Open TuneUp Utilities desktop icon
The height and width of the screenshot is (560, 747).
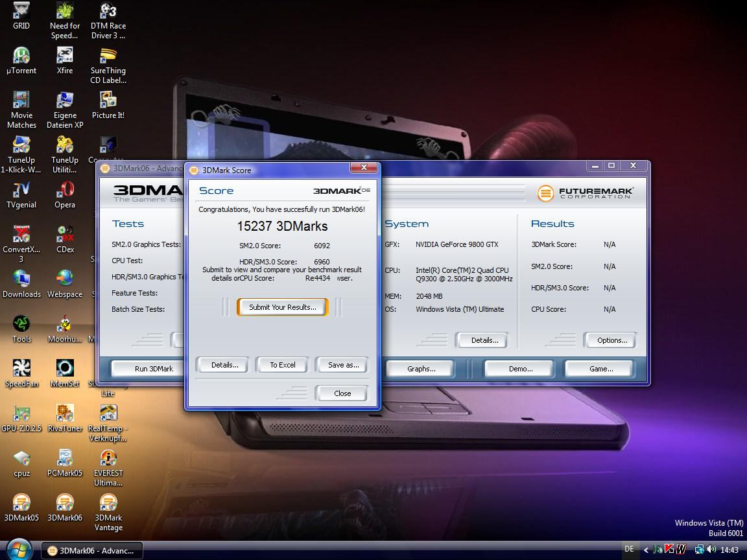pos(65,155)
